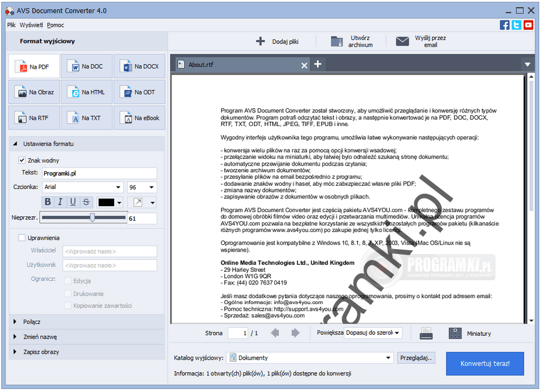Select the Na DOCX output format
This screenshot has height=392, width=541.
[x=139, y=66]
